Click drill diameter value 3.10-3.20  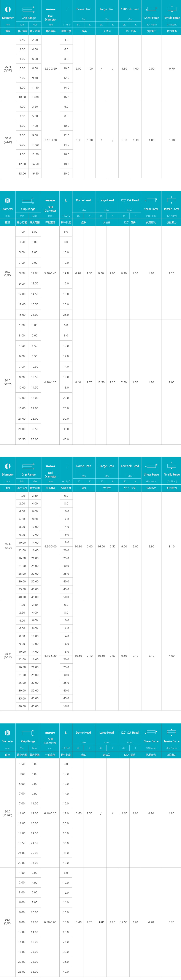pos(51,140)
